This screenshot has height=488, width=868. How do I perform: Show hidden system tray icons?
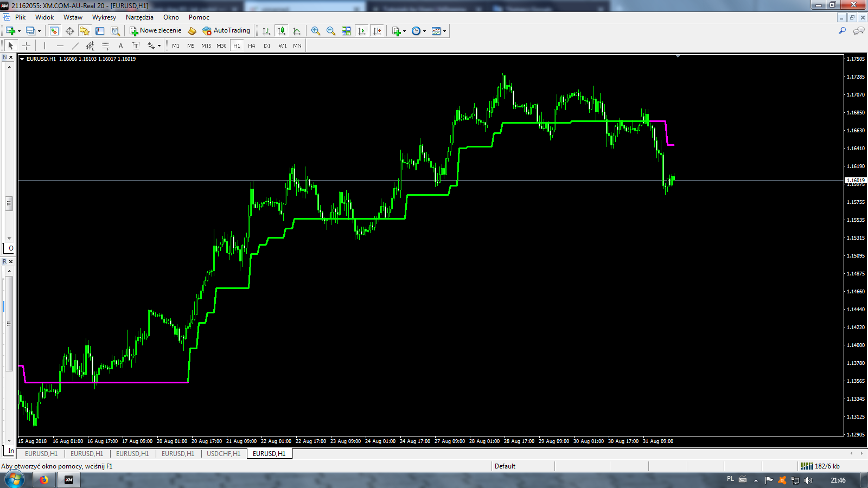coord(756,480)
